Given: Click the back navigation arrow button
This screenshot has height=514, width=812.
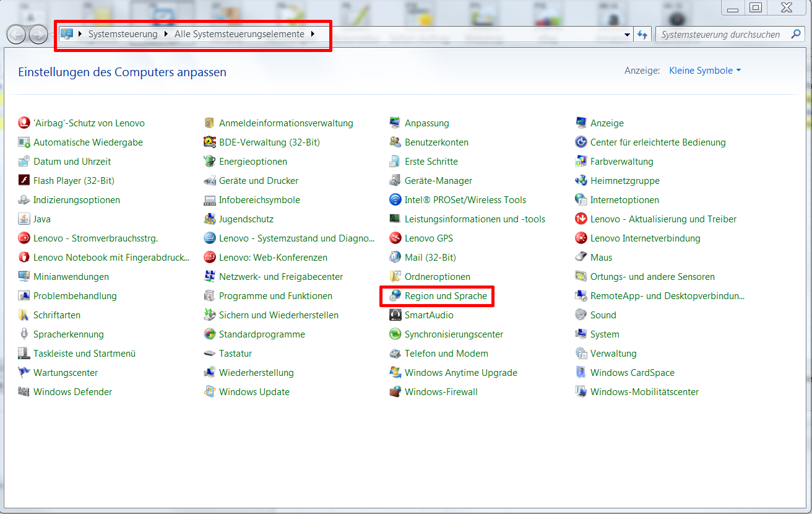Looking at the screenshot, I should tap(15, 35).
